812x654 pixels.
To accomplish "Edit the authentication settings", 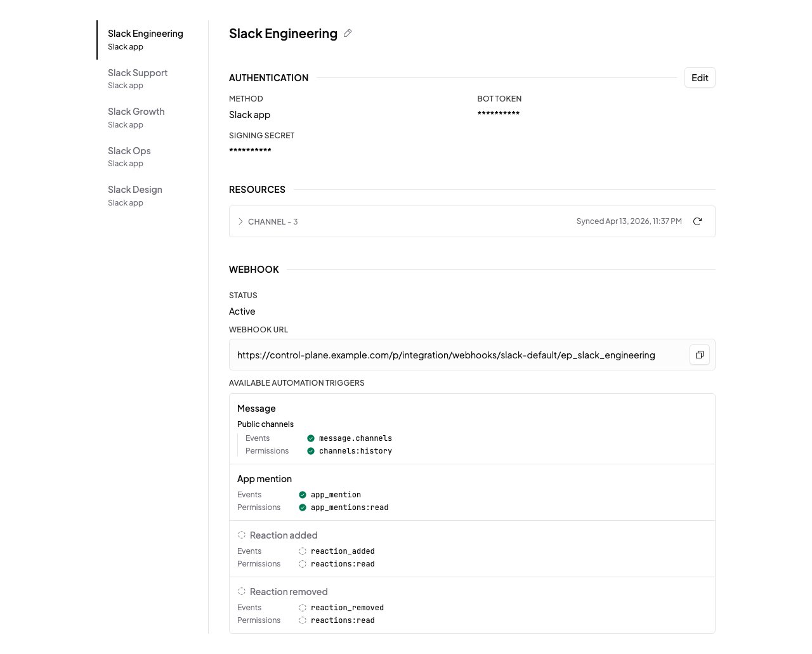I will [x=700, y=77].
